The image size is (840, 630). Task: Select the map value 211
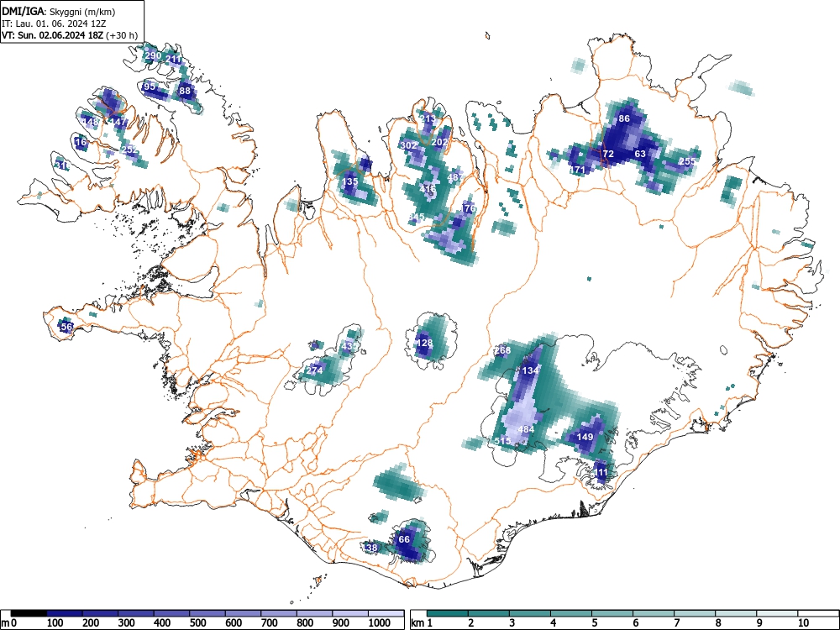tap(174, 60)
